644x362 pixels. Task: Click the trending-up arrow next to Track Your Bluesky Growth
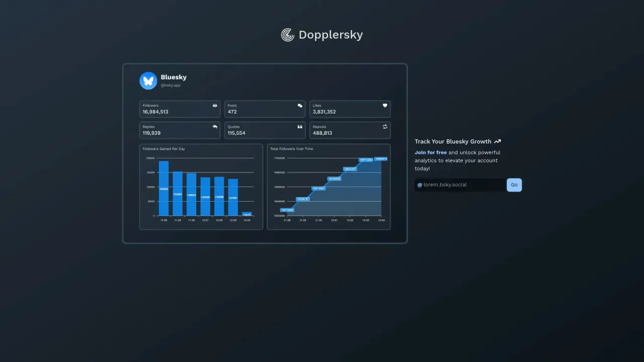(497, 141)
